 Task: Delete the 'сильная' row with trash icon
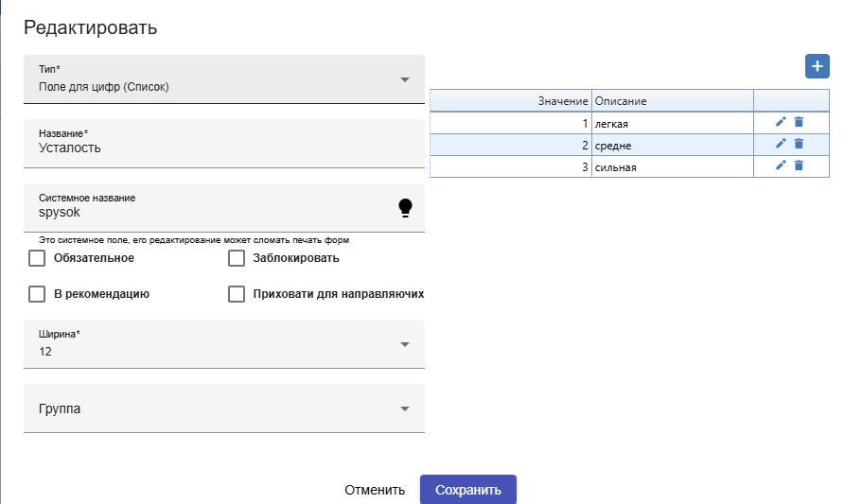799,165
